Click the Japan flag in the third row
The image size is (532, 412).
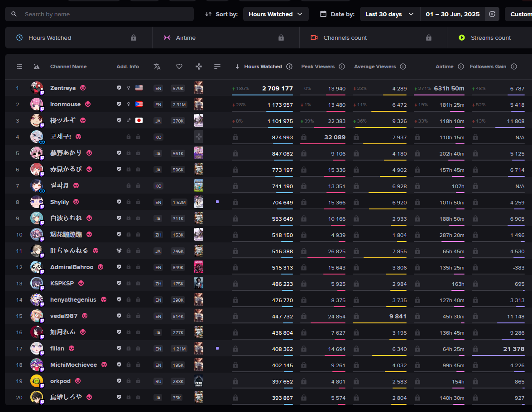(x=139, y=121)
